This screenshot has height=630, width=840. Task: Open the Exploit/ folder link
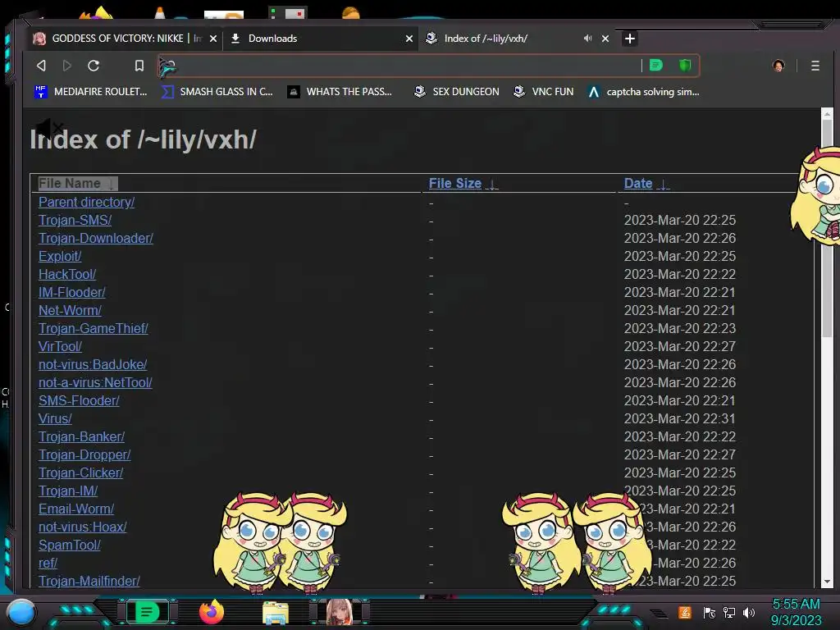pos(60,256)
